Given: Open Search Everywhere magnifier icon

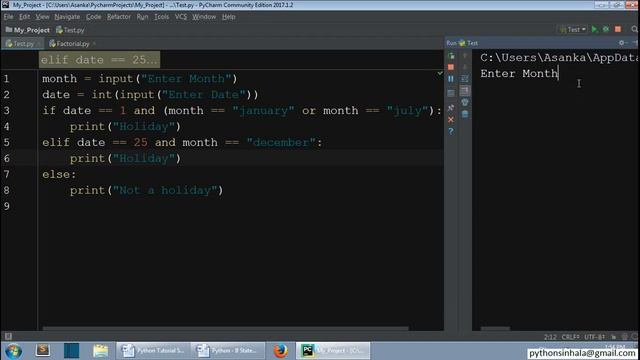Looking at the screenshot, I should tap(634, 29).
